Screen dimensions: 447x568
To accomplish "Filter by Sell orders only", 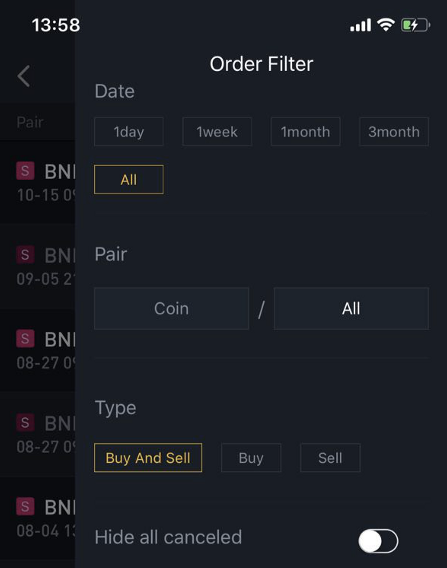I will (330, 458).
